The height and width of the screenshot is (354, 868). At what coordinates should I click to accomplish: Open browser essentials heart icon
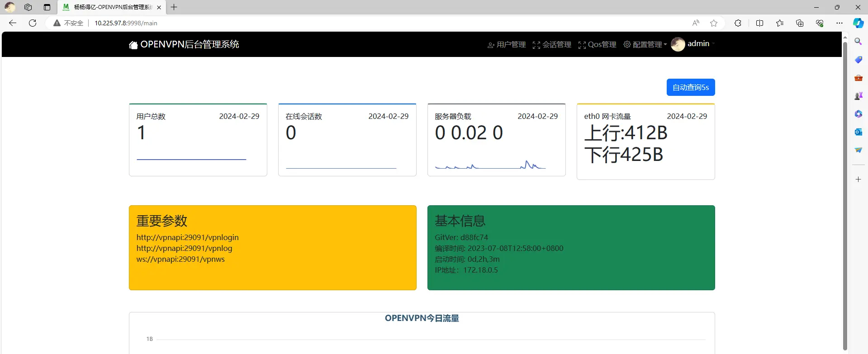tap(820, 23)
